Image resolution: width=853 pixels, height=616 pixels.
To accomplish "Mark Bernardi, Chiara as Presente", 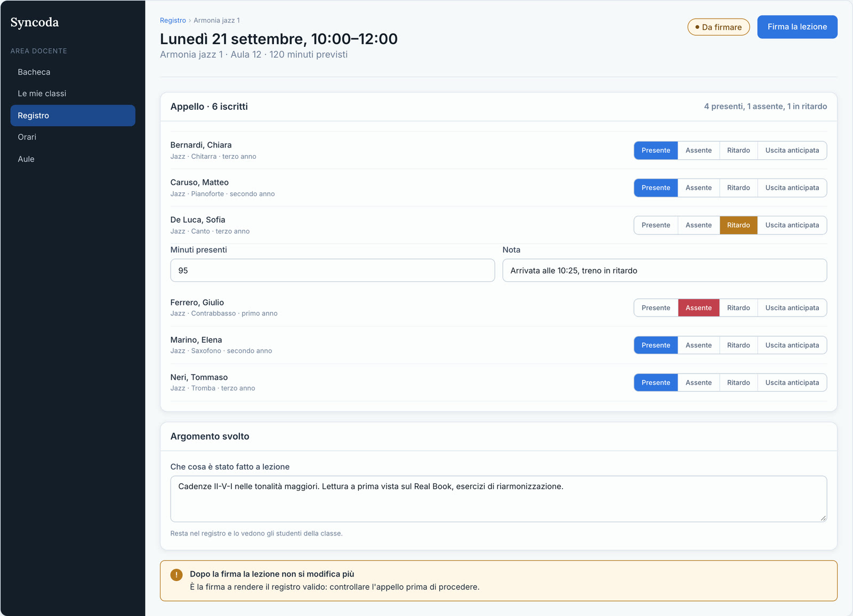I will tap(656, 150).
